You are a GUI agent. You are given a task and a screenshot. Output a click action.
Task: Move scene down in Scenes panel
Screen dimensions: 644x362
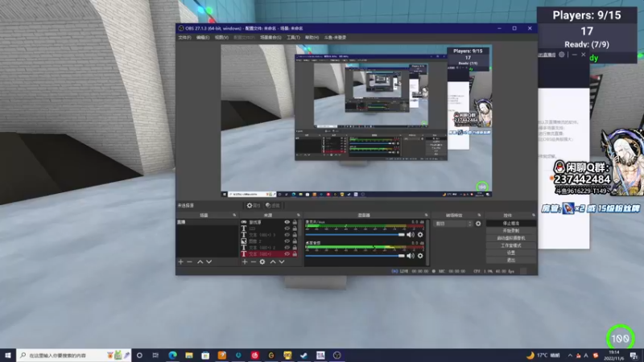click(209, 262)
